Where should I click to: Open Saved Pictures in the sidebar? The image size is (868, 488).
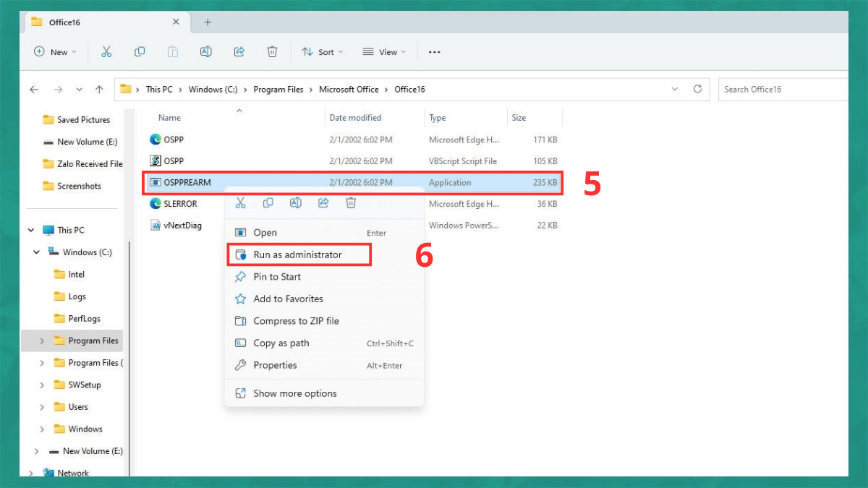(76, 120)
